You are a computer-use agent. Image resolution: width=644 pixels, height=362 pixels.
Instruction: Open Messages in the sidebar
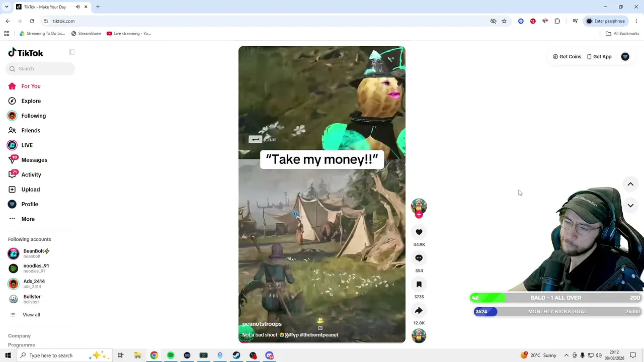click(x=28, y=160)
